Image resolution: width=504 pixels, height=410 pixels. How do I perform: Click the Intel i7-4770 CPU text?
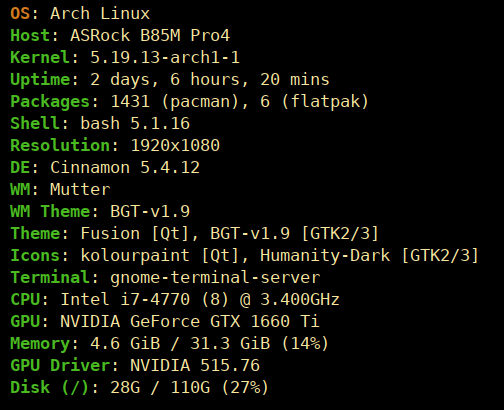125,299
